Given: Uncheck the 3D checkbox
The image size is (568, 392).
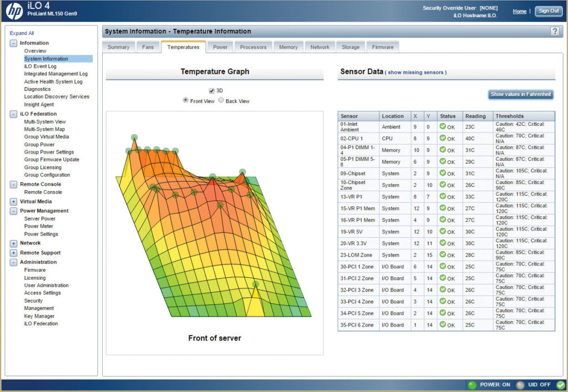Looking at the screenshot, I should [x=211, y=90].
